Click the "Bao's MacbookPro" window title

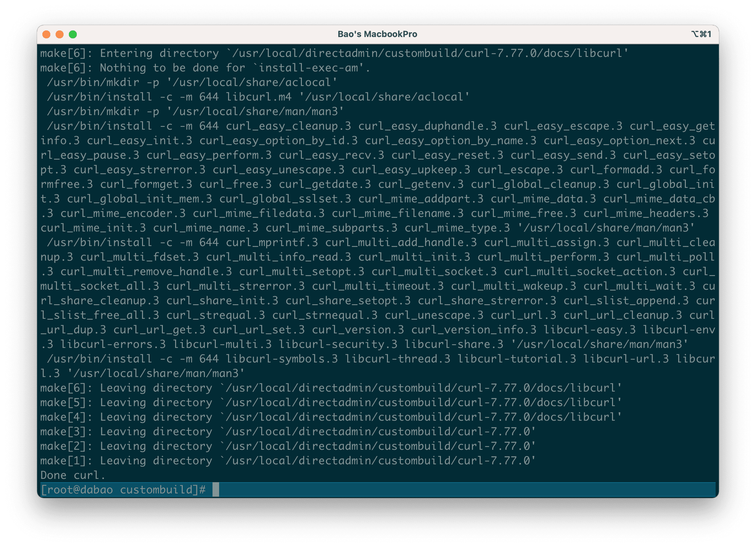377,34
